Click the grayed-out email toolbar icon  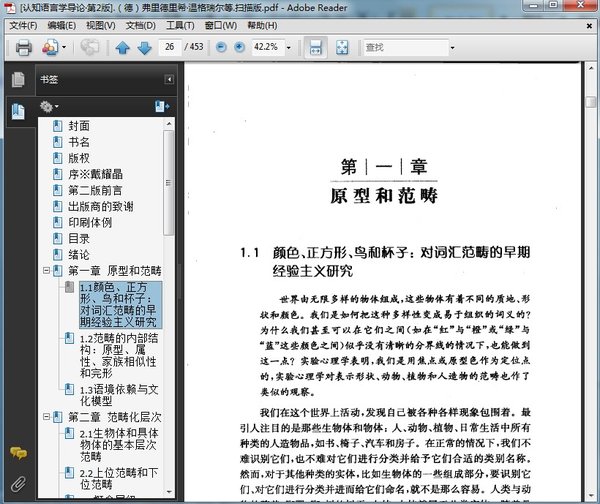point(89,47)
